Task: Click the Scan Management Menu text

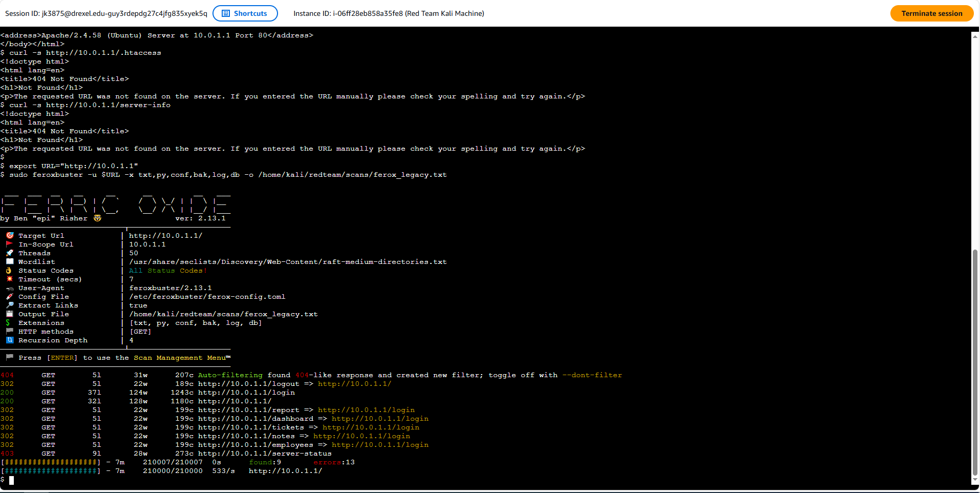Action: [x=182, y=357]
